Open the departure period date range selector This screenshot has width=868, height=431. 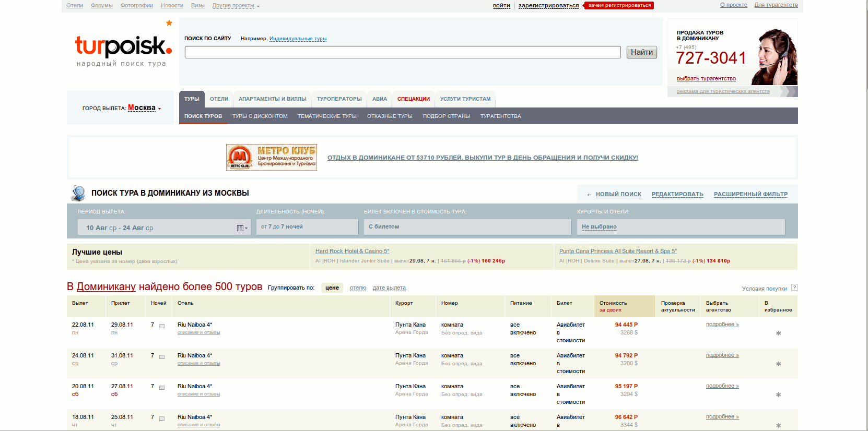[165, 228]
